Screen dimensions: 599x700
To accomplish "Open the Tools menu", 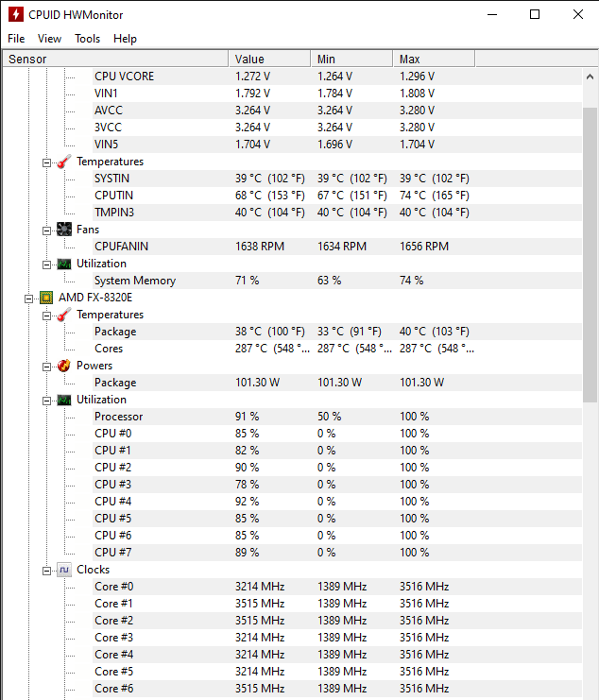I will click(x=87, y=39).
